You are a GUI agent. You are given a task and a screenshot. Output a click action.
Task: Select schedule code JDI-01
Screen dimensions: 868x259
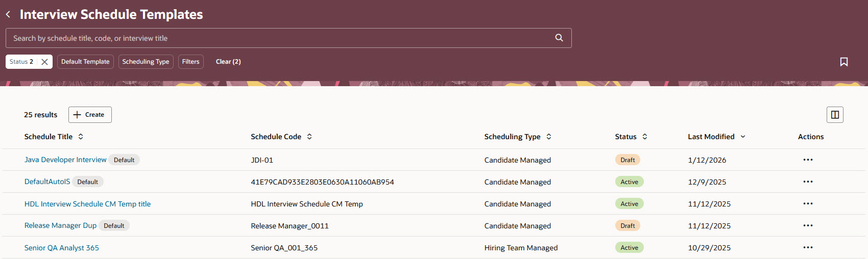(x=262, y=160)
